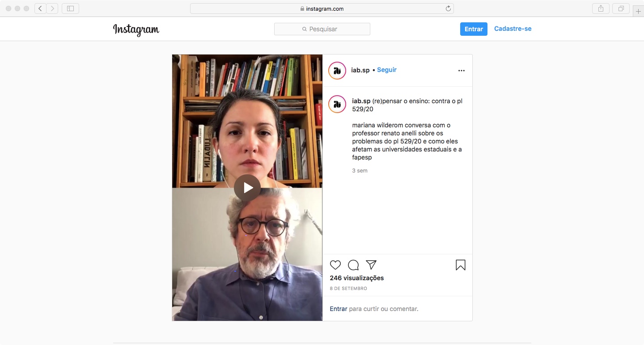Open the three-dot post options menu
Viewport: 644px width, 345px height.
click(x=462, y=71)
